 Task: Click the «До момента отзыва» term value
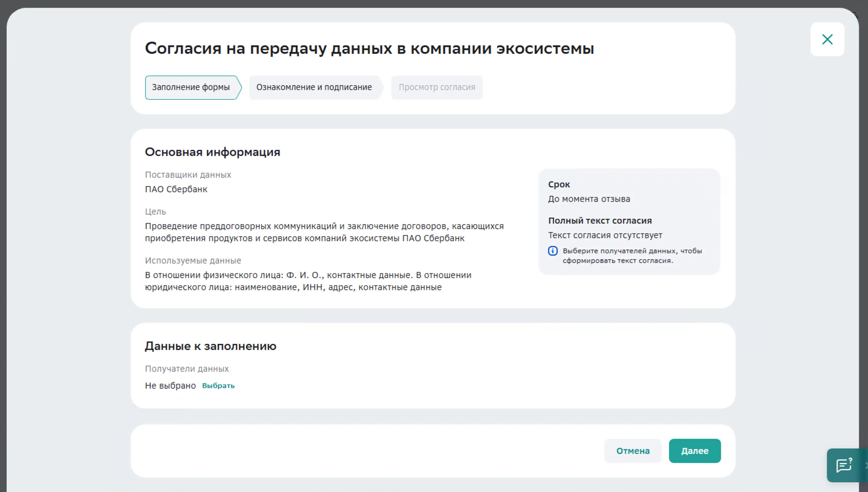click(x=589, y=199)
